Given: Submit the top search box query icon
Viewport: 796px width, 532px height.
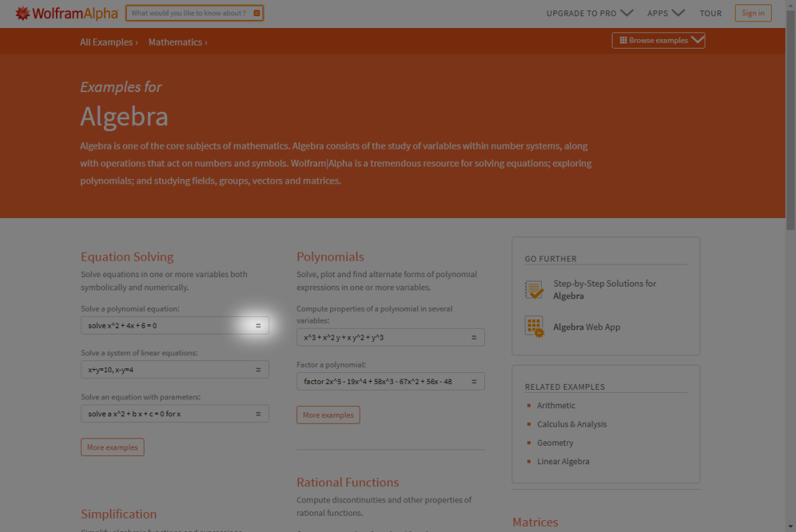Looking at the screenshot, I should pyautogui.click(x=257, y=13).
